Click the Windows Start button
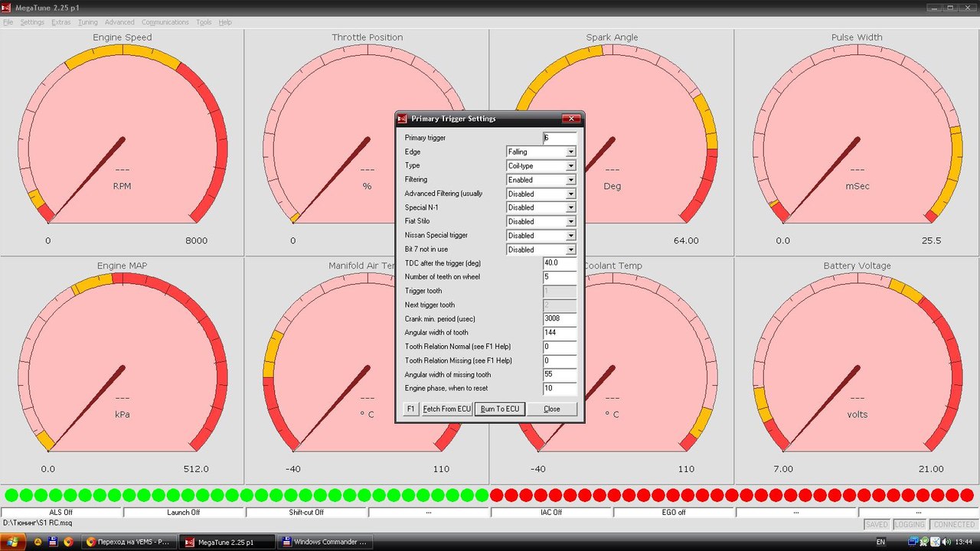Viewport: 980px width, 551px height. 15,542
